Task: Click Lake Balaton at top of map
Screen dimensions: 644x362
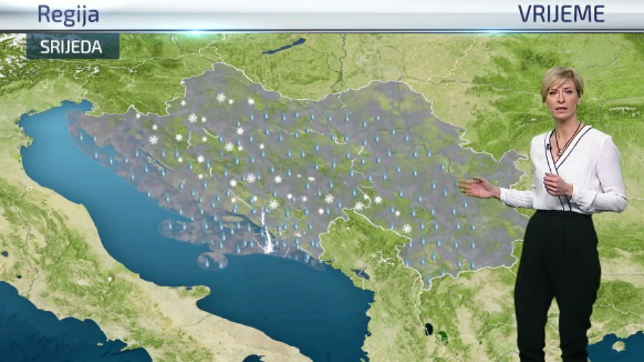Action: pos(284,46)
